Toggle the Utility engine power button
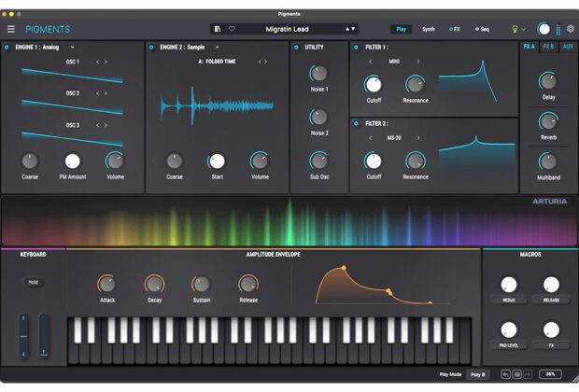579x392 pixels. [x=296, y=48]
